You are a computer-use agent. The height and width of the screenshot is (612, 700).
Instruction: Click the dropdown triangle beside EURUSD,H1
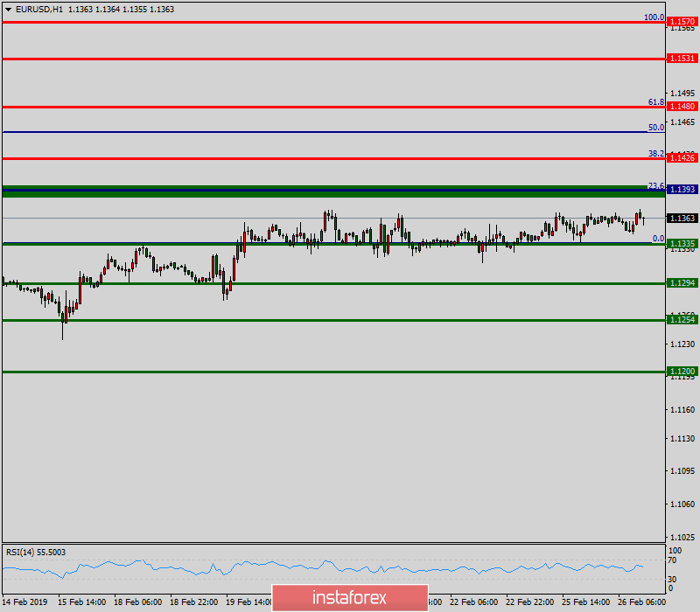pyautogui.click(x=8, y=10)
